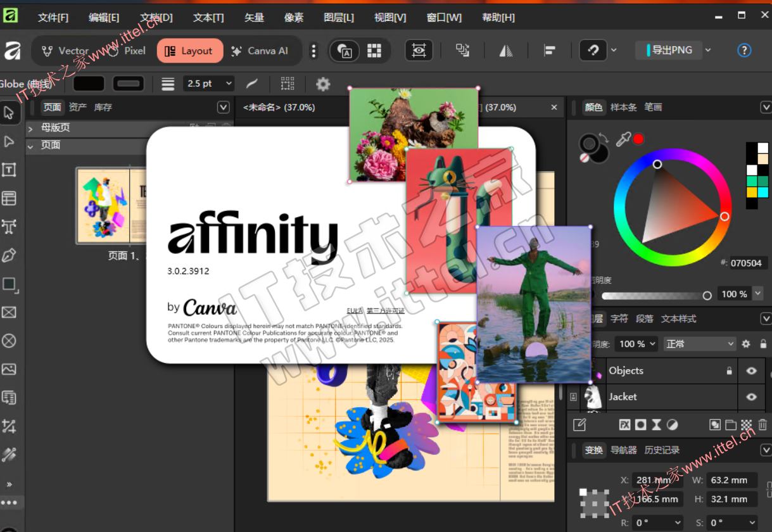Expand the 母版页 section

30,128
